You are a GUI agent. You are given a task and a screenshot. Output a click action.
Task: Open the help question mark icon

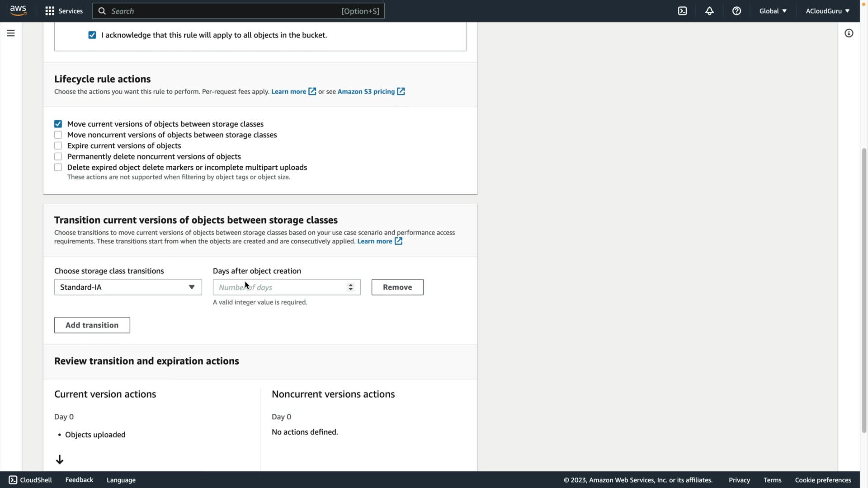[x=736, y=11]
